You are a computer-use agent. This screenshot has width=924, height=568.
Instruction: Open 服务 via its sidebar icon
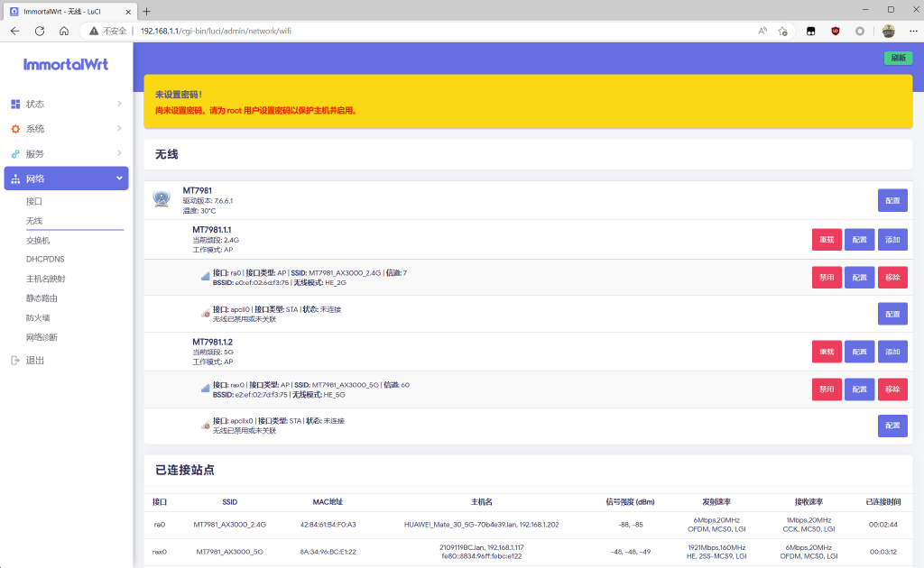click(x=14, y=153)
